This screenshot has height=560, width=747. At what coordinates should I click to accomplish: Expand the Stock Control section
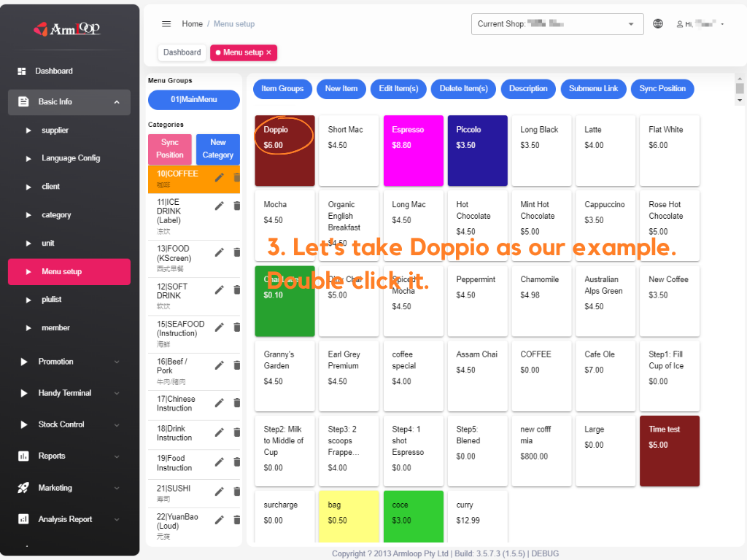(x=117, y=424)
